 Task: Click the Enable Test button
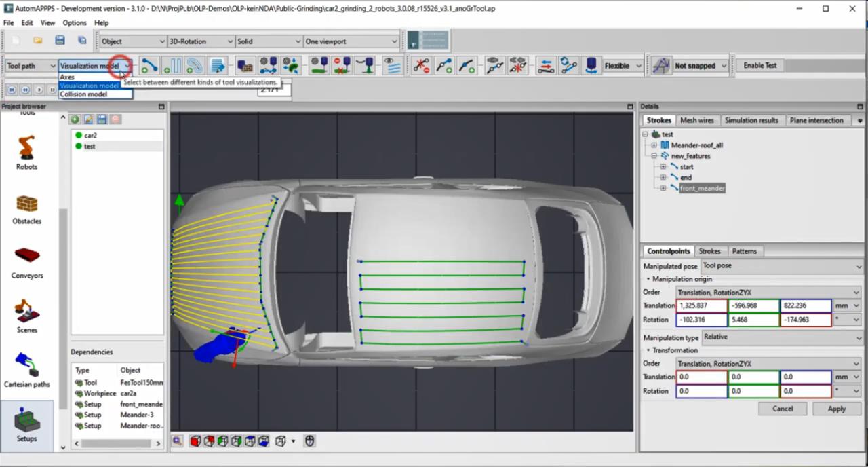point(759,66)
